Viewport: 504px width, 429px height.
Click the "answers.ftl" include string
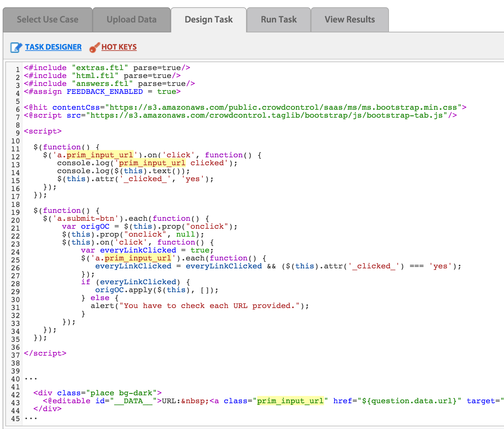tap(102, 84)
